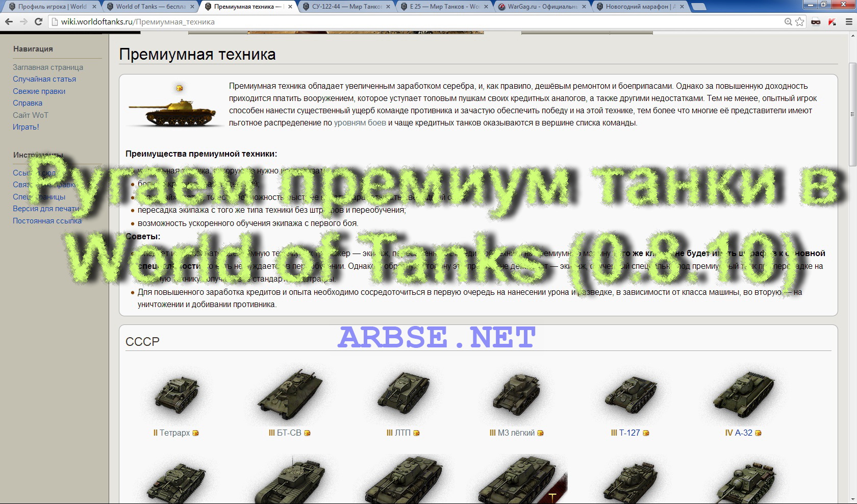Switch to the 'WarGag.ru - Официальный' tab
This screenshot has height=504, width=857.
click(x=542, y=7)
